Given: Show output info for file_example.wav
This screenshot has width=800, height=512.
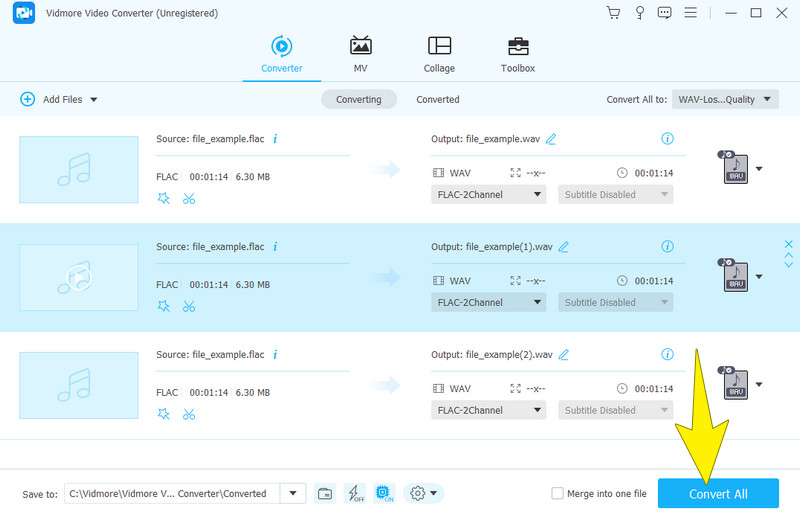Looking at the screenshot, I should (668, 139).
